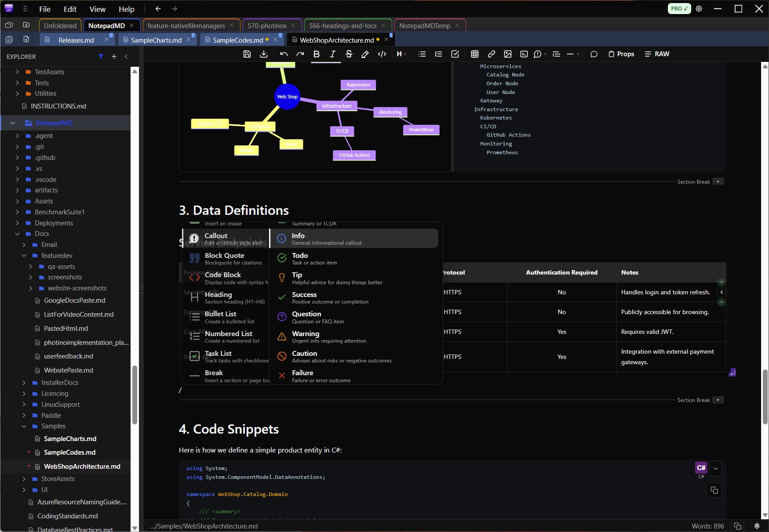
Task: Click the Save icon in the editor toolbar
Action: (x=247, y=54)
